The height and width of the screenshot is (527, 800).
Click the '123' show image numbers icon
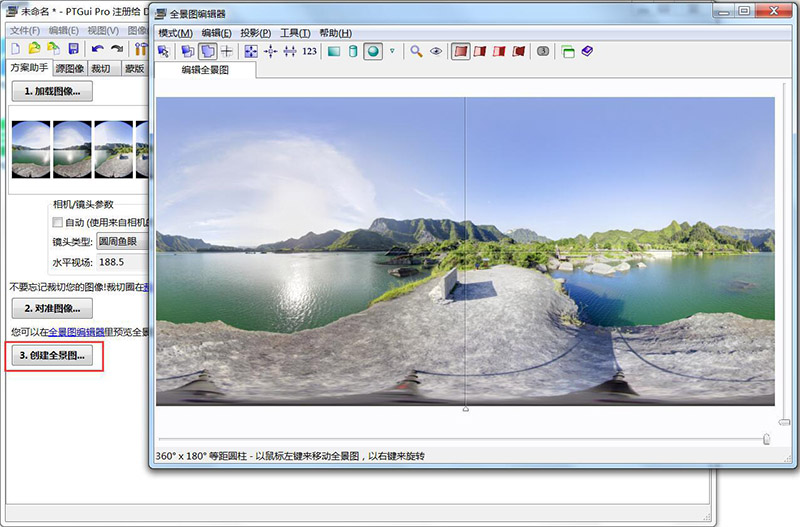point(309,51)
